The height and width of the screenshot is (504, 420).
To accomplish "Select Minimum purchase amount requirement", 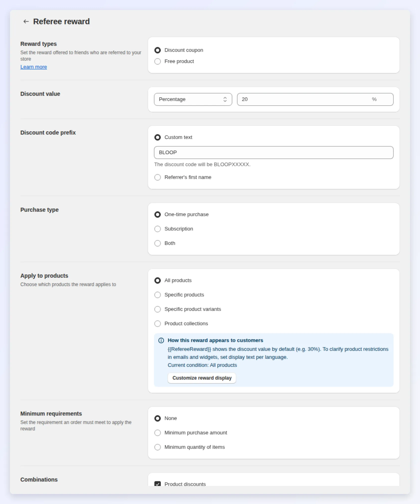I will pos(157,433).
